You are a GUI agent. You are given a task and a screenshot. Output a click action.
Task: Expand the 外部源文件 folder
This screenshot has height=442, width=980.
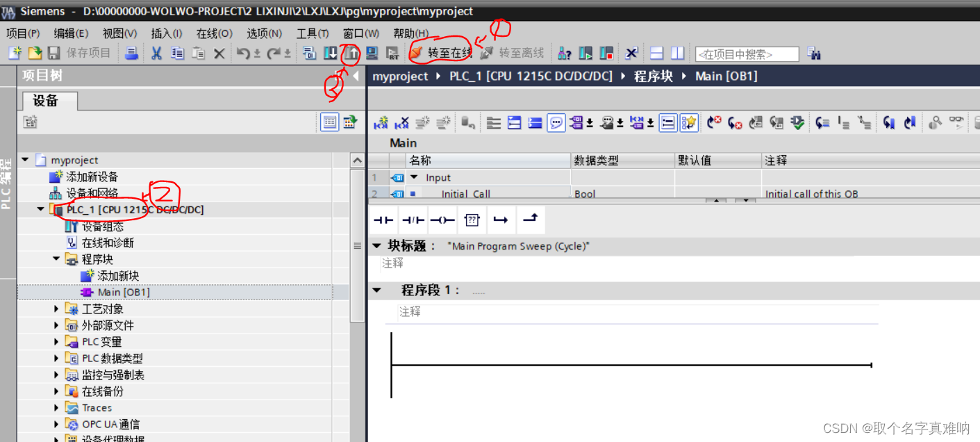[x=57, y=325]
